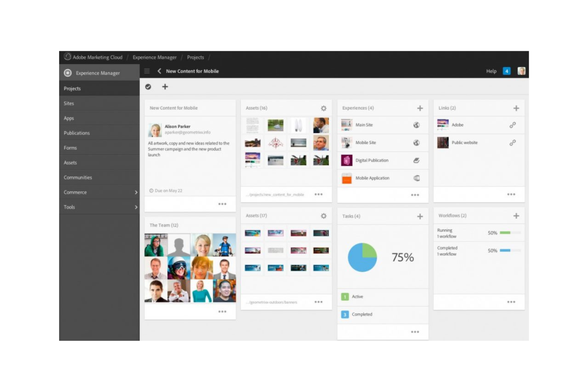
Task: Click the .../geometrixx-outdoors/banners path text
Action: [272, 302]
